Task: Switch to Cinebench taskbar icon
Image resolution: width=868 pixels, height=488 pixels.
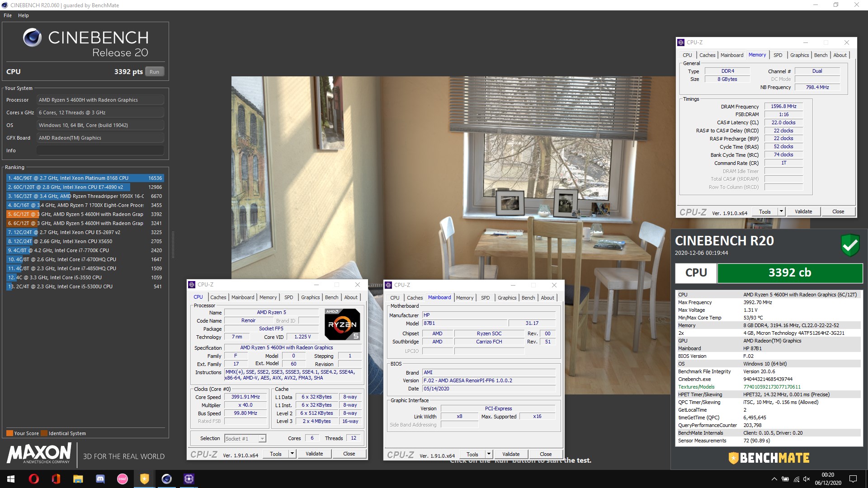Action: coord(167,479)
